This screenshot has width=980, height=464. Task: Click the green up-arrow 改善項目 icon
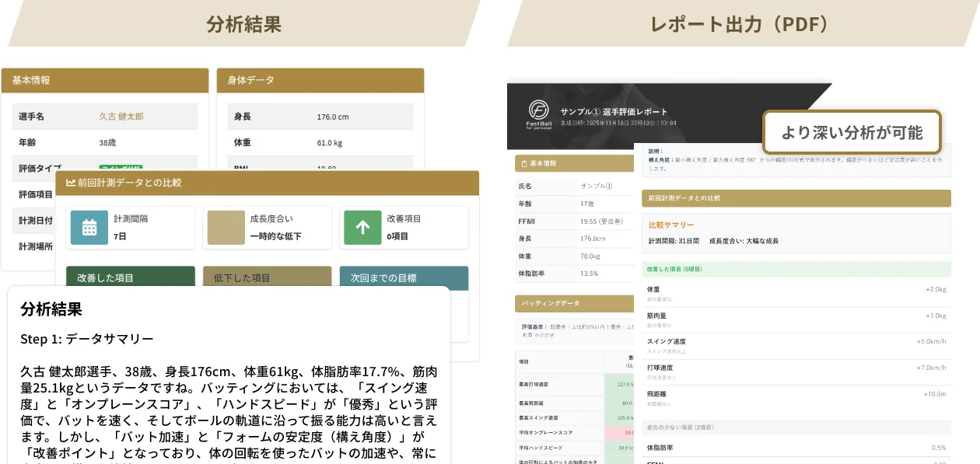point(362,227)
